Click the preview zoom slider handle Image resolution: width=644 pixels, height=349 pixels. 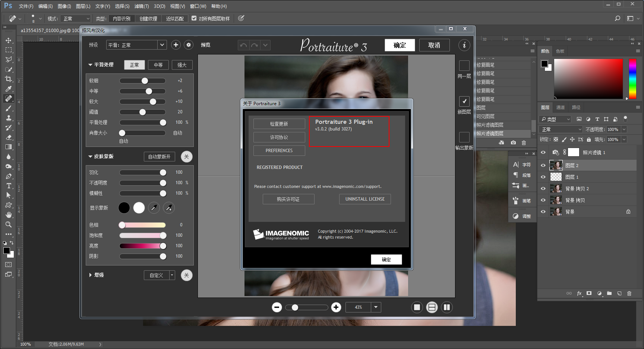295,307
